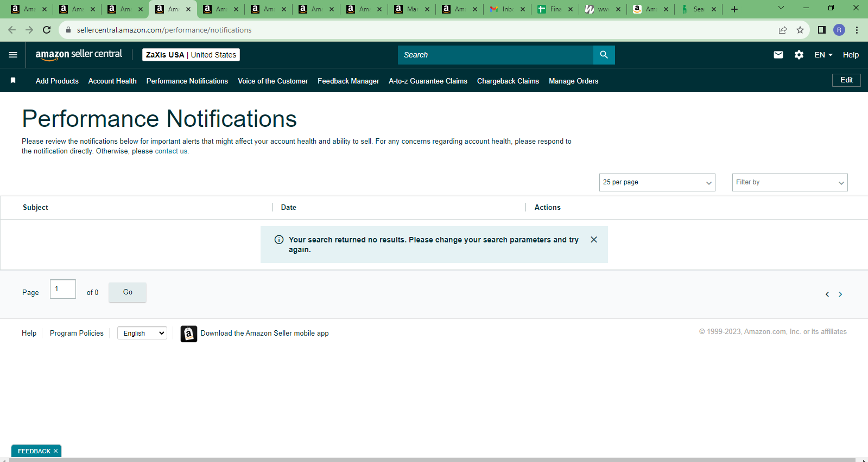Click the Go page button
This screenshot has width=868, height=462.
pos(128,292)
